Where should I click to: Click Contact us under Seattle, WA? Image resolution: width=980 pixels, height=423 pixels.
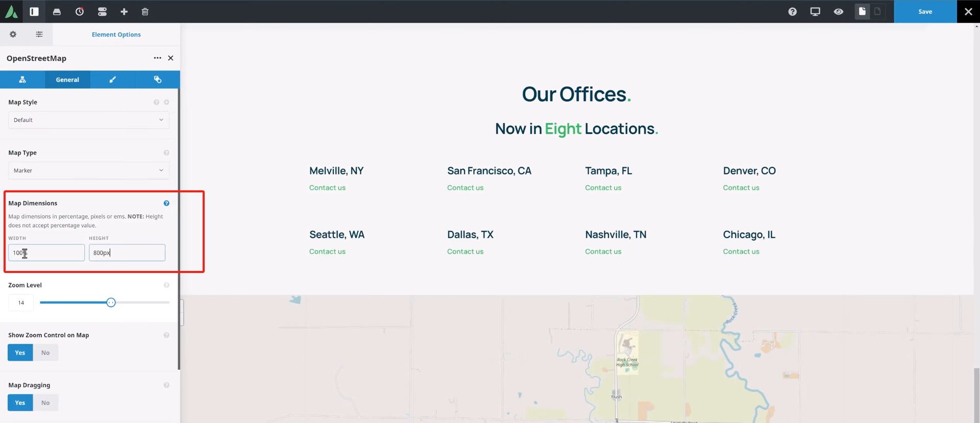click(327, 252)
